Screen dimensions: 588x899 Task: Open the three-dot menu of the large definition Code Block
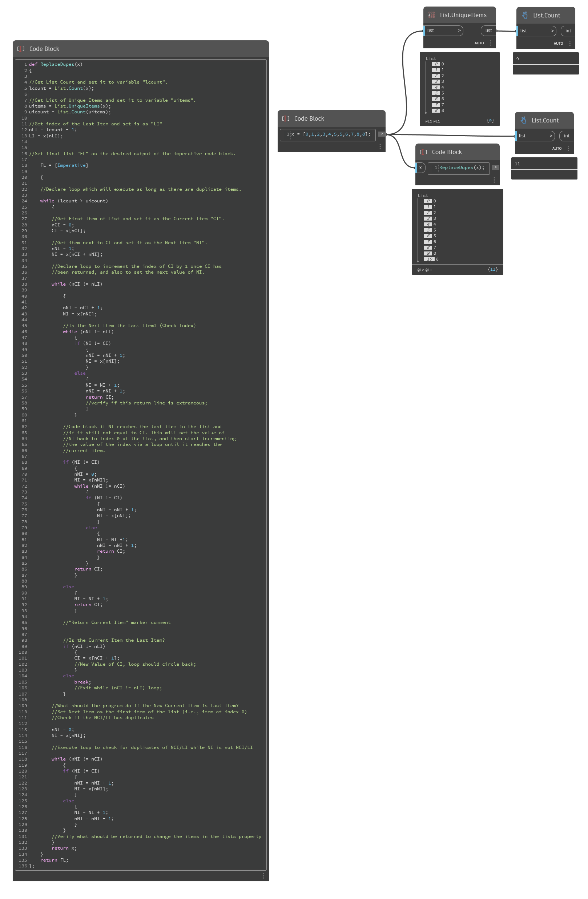click(x=263, y=876)
